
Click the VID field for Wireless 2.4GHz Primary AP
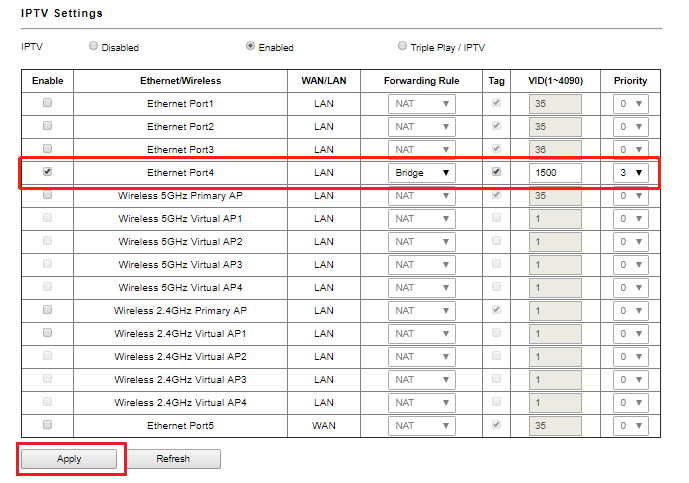[555, 311]
